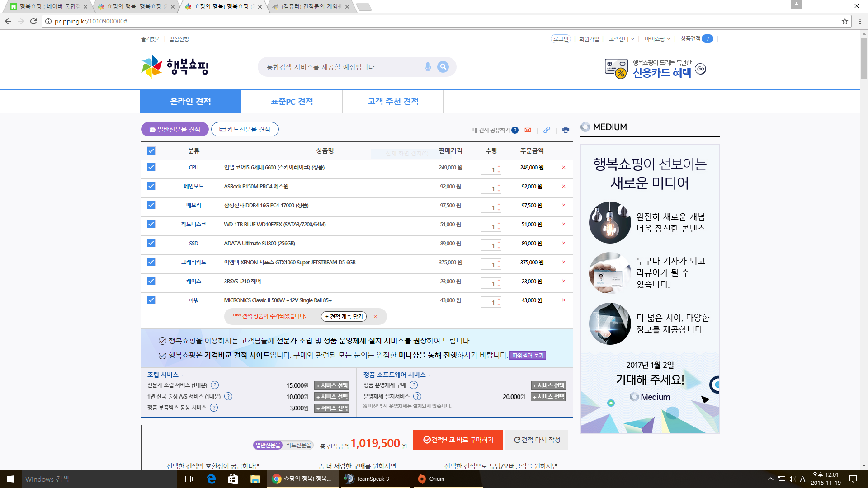The image size is (868, 488).
Task: Open Microsoft Edge from taskbar
Action: [x=211, y=479]
